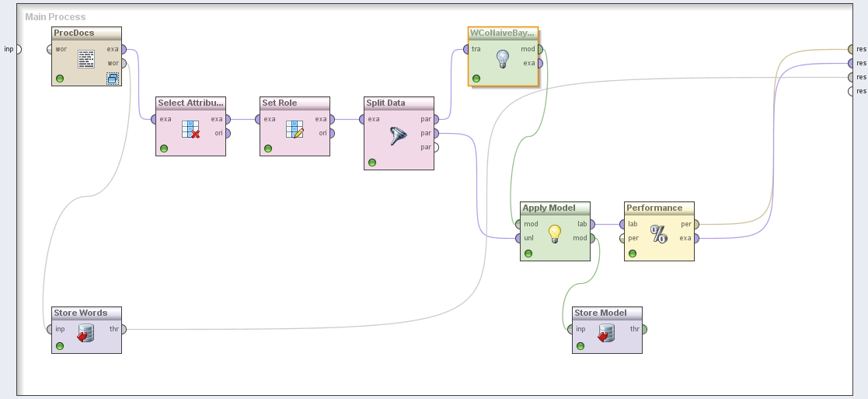Click the Store Model database icon

(607, 334)
